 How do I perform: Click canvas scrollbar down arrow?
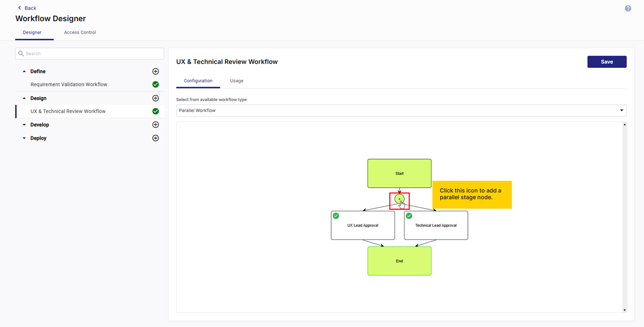625,310
